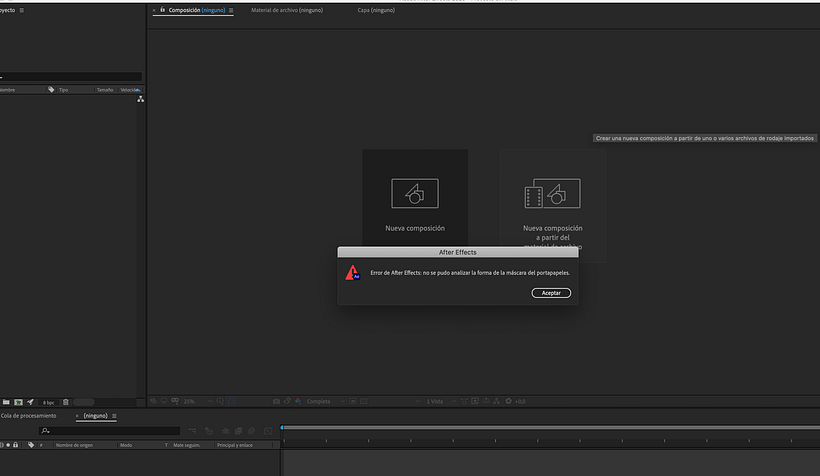
Task: Click the snapshot camera icon in viewer
Action: pos(276,401)
